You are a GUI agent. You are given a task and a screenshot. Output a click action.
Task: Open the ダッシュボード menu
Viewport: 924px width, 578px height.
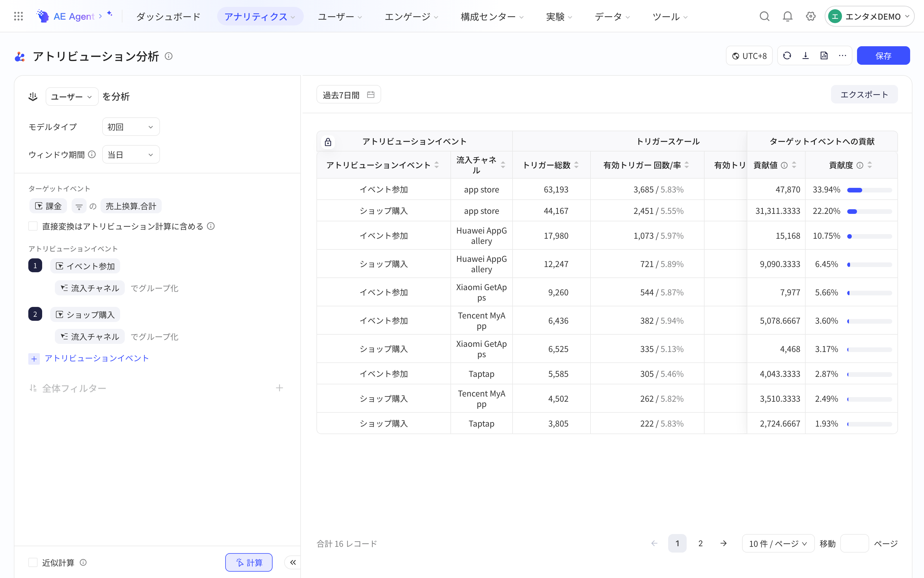pyautogui.click(x=168, y=16)
